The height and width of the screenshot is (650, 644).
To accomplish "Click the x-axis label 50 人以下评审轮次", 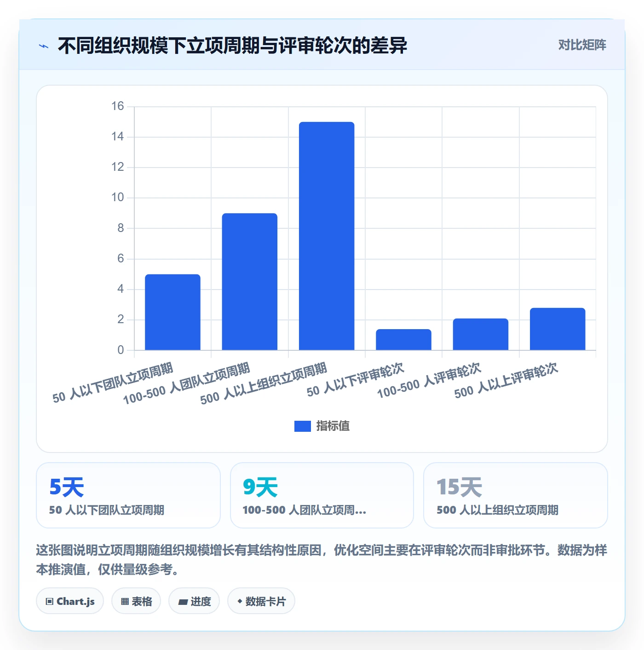I will (x=355, y=380).
